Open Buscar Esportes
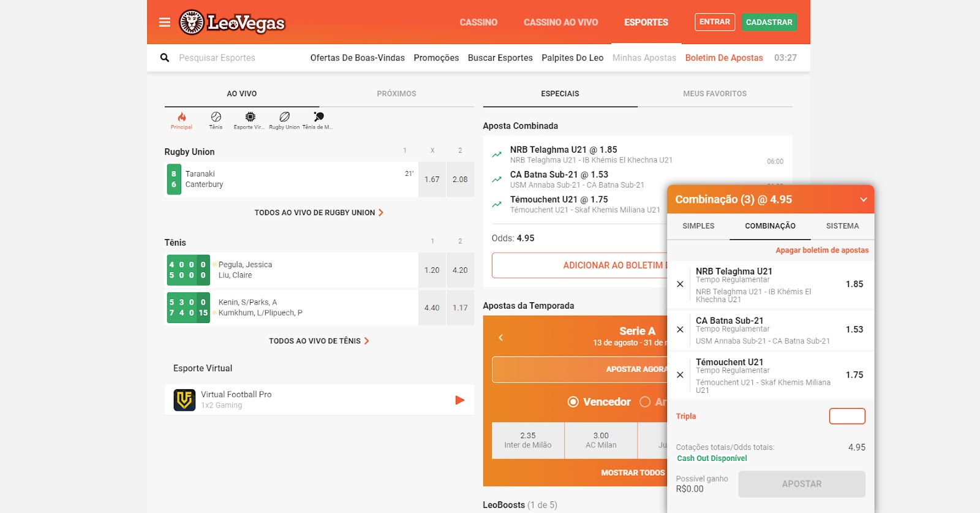 [500, 58]
